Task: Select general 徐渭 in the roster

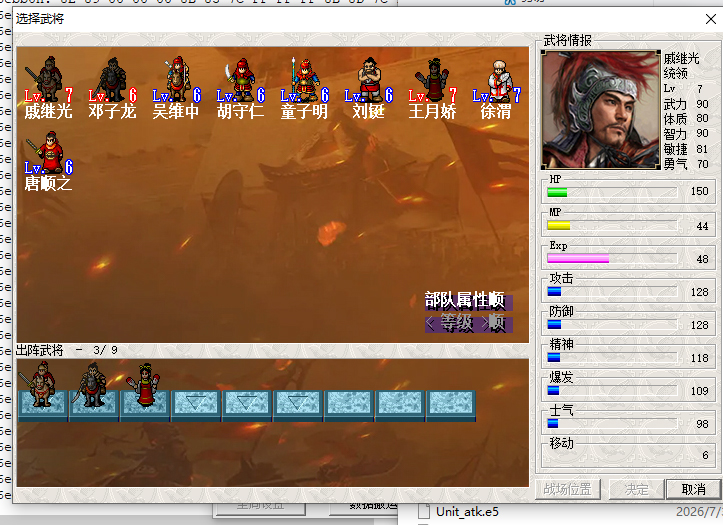Action: [497, 88]
